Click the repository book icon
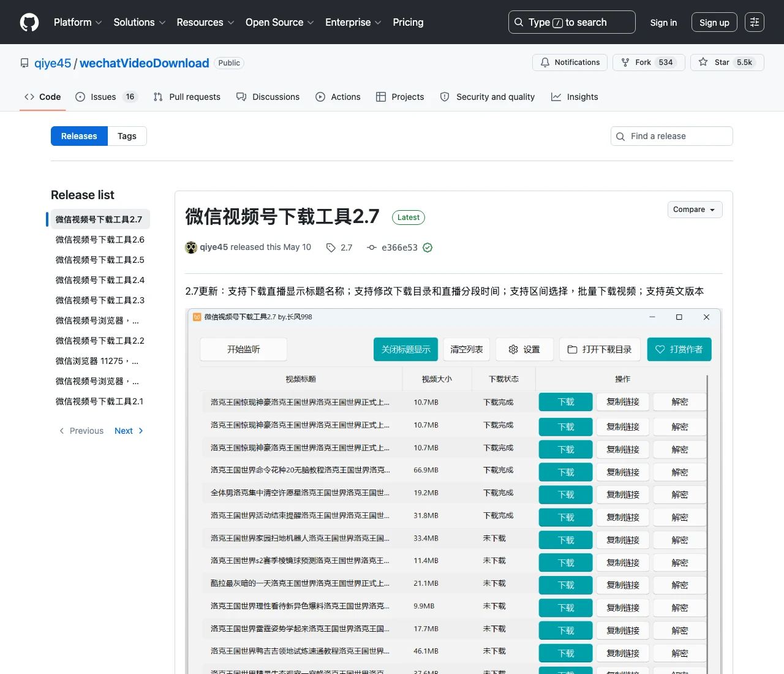The image size is (784, 674). pyautogui.click(x=24, y=63)
